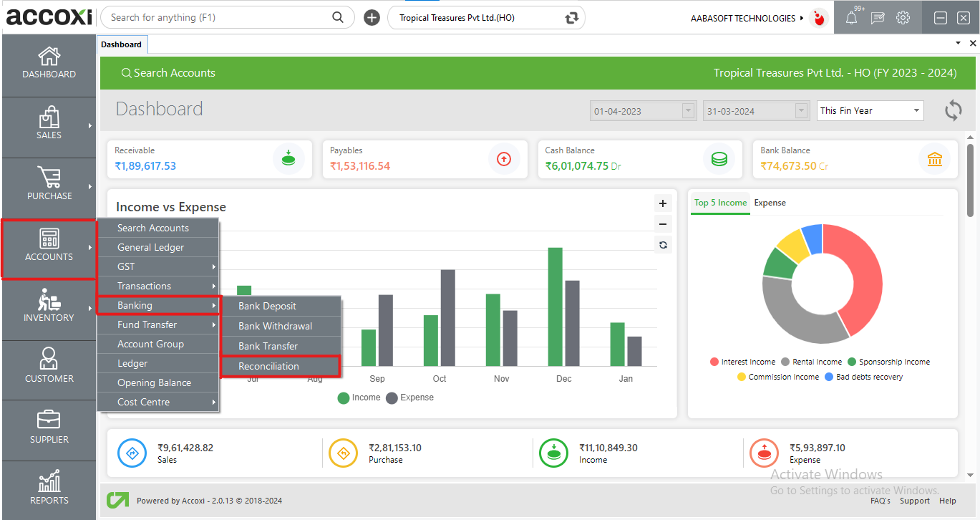The height and width of the screenshot is (520, 980).
Task: Toggle Income legend in bar chart
Action: (359, 398)
